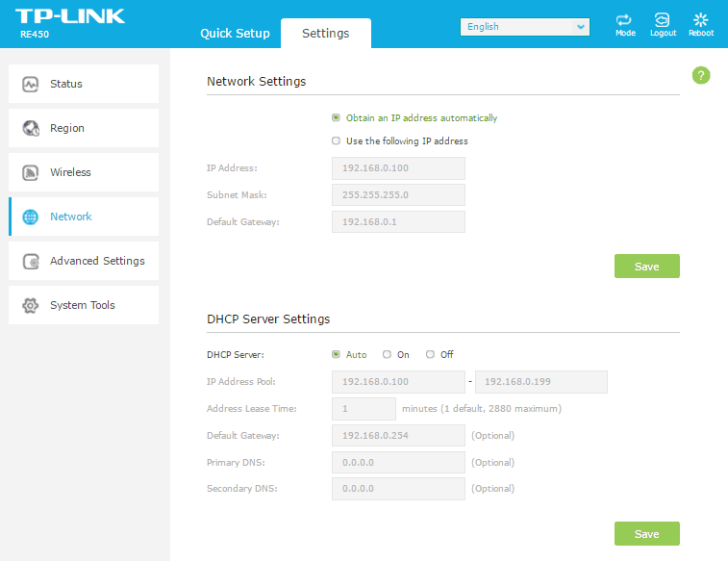Set DHCP Server to Off
Viewport: 728px width, 561px height.
430,355
